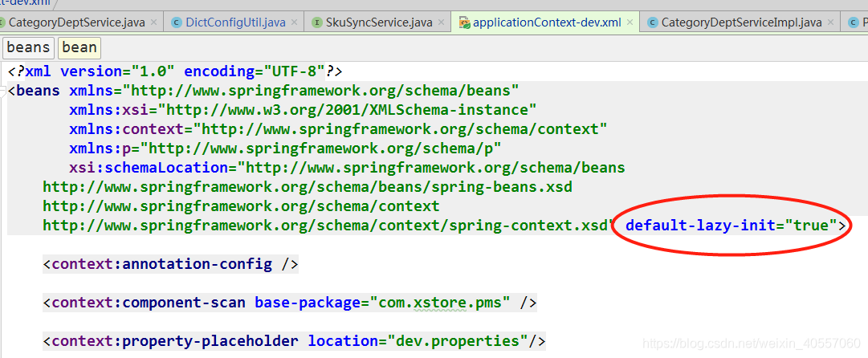Collapse the beans element fold marker
The height and width of the screenshot is (358, 868).
point(2,91)
